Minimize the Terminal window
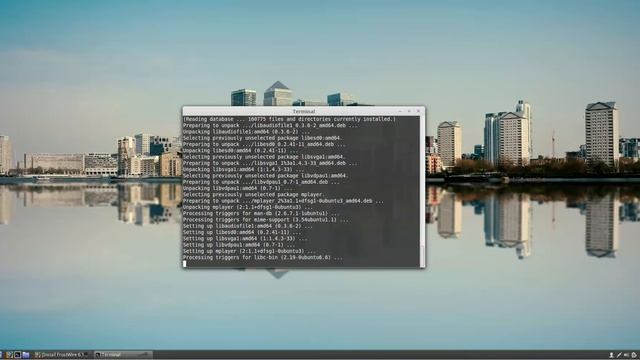 click(x=400, y=111)
